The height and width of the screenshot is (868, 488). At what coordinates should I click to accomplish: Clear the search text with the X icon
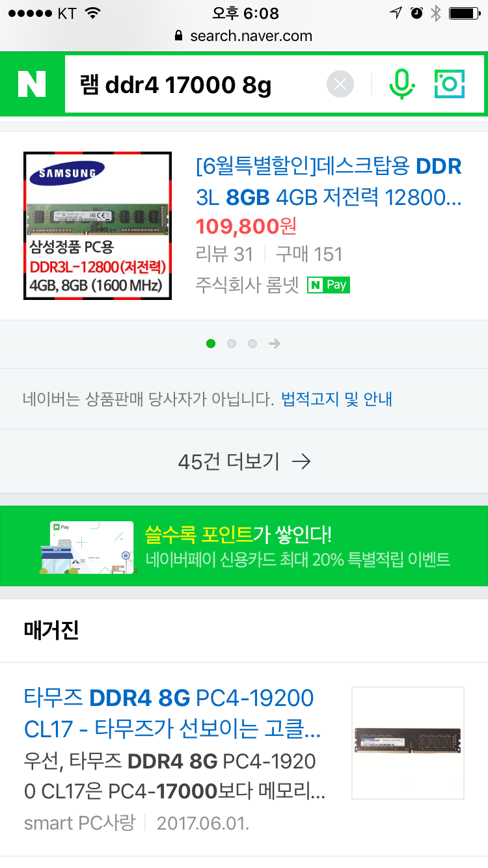pos(340,84)
